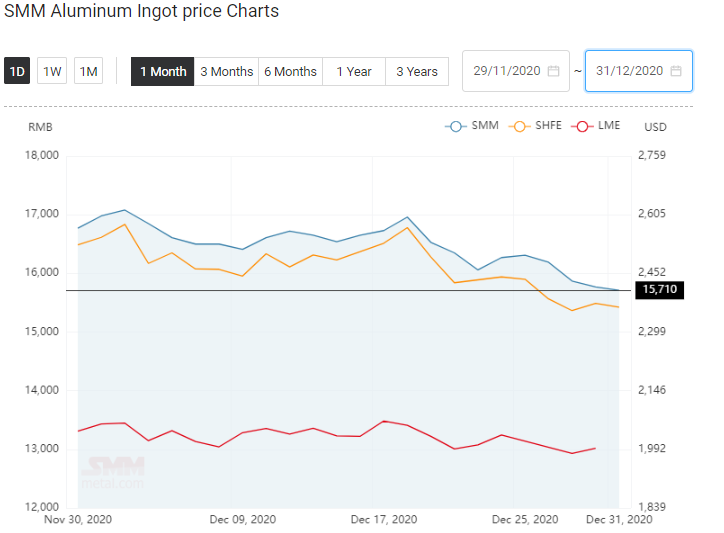Click the 15,000 RMB axis label
Screen dimensions: 724x533
[x=42, y=332]
